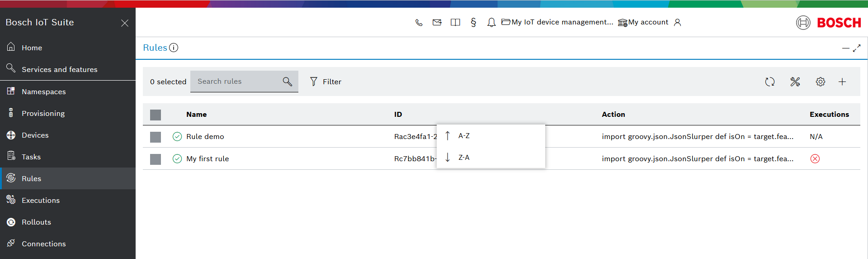Image resolution: width=868 pixels, height=259 pixels.
Task: Click the magnifier search icon
Action: 288,82
